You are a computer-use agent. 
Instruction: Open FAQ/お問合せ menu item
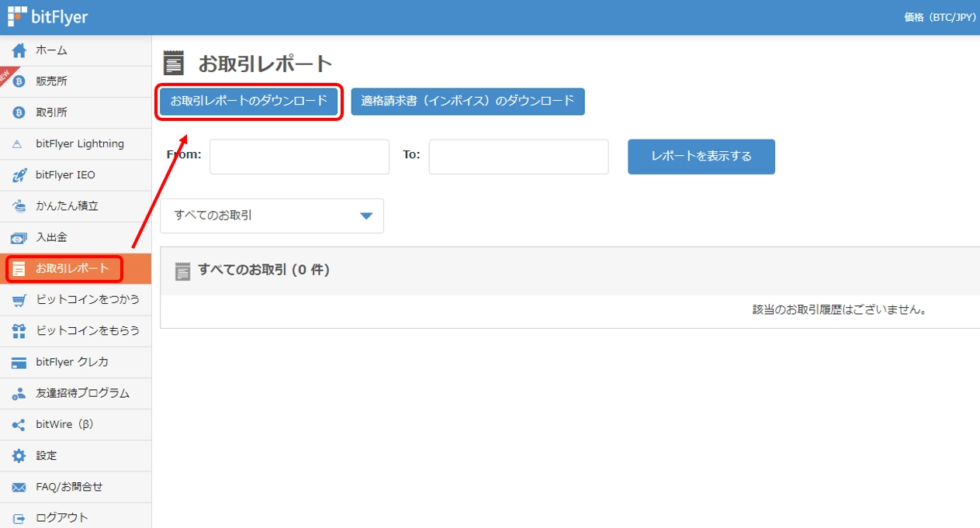coord(75,487)
